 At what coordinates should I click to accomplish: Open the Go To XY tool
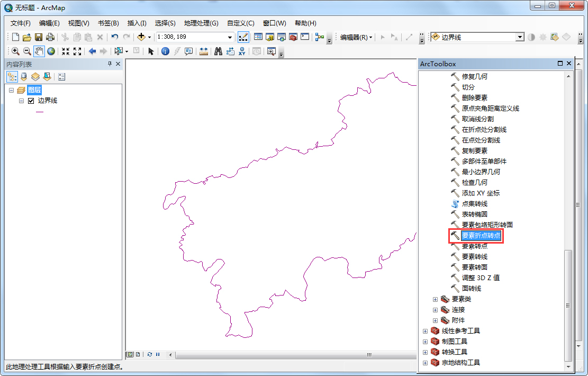coord(241,51)
